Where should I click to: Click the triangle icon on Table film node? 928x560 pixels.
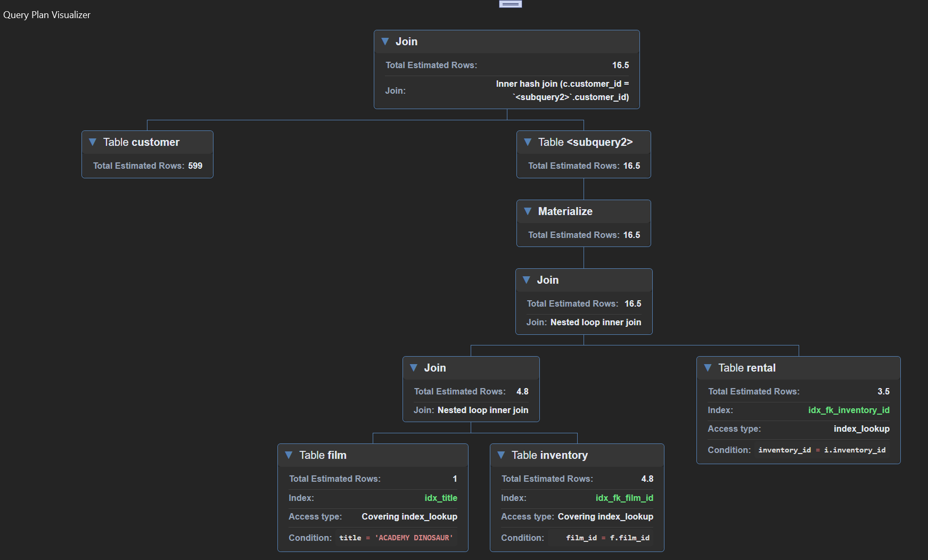(x=289, y=455)
